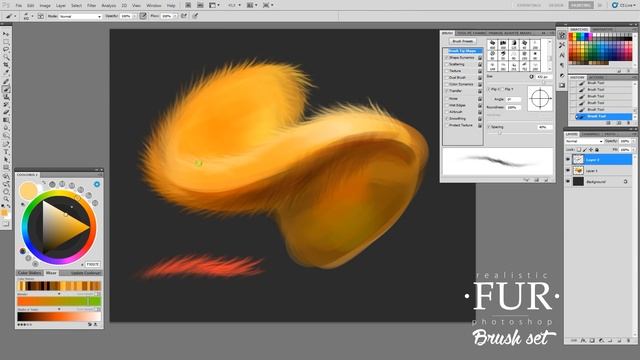
Task: Select the Quick Selection tool
Action: point(6,57)
